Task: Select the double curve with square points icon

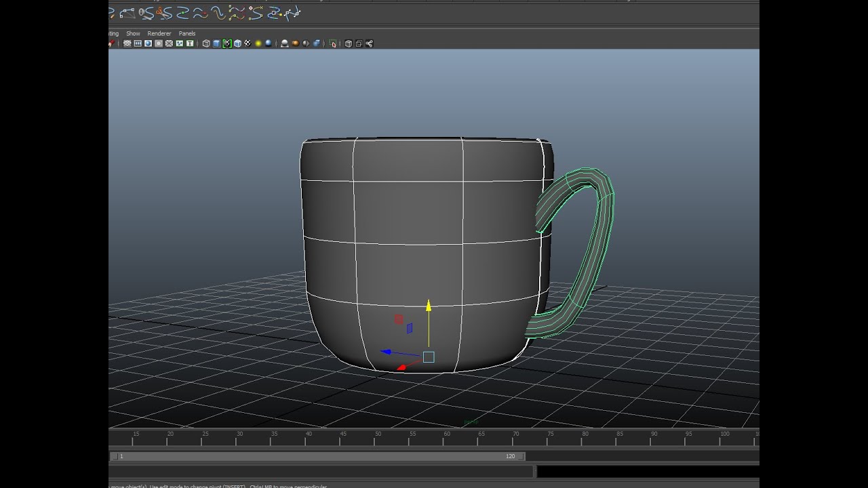Action: (x=237, y=13)
